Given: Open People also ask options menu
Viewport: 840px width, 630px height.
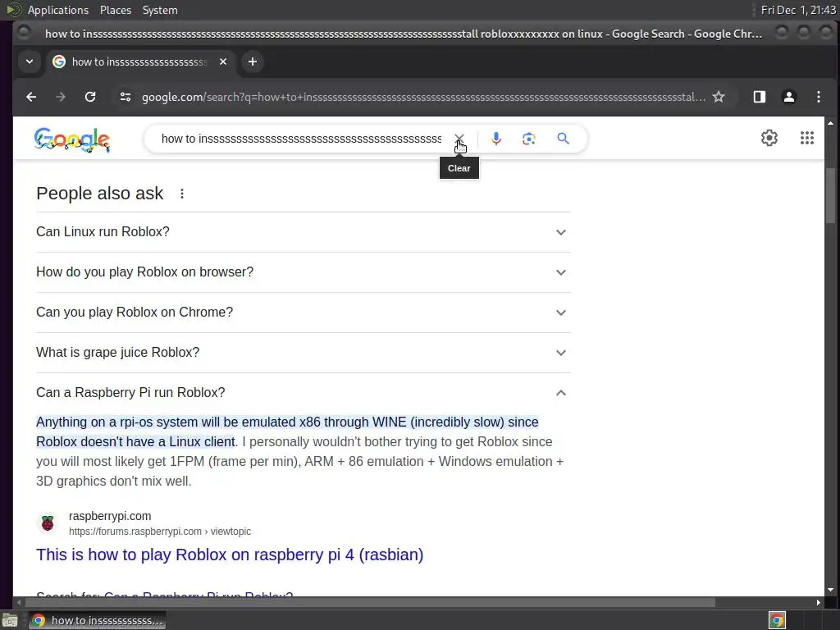Looking at the screenshot, I should click(182, 194).
